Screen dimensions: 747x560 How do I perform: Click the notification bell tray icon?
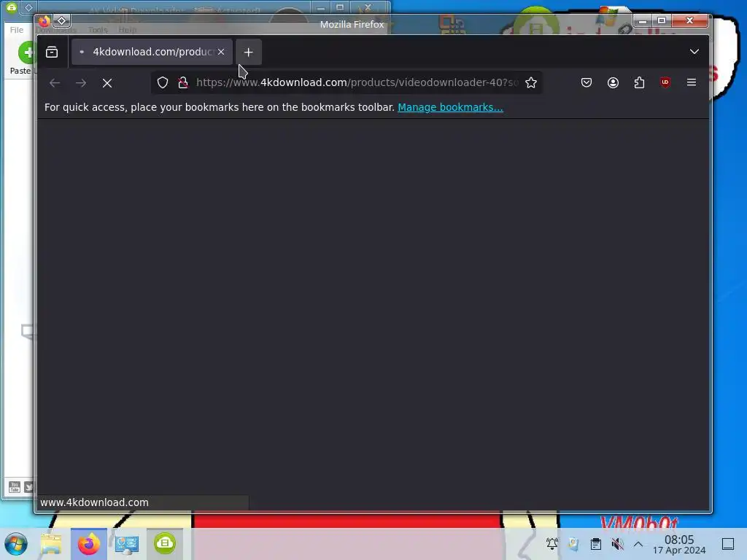(551, 544)
